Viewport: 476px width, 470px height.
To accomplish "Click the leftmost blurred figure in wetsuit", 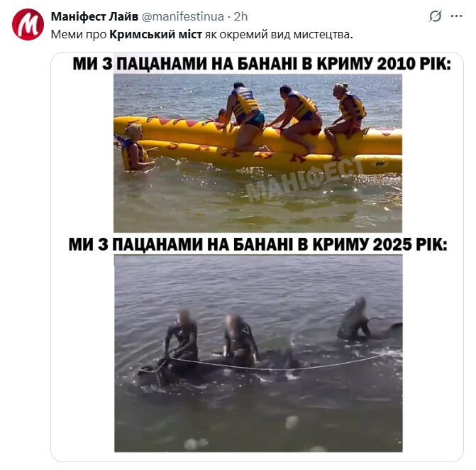I will point(182,336).
